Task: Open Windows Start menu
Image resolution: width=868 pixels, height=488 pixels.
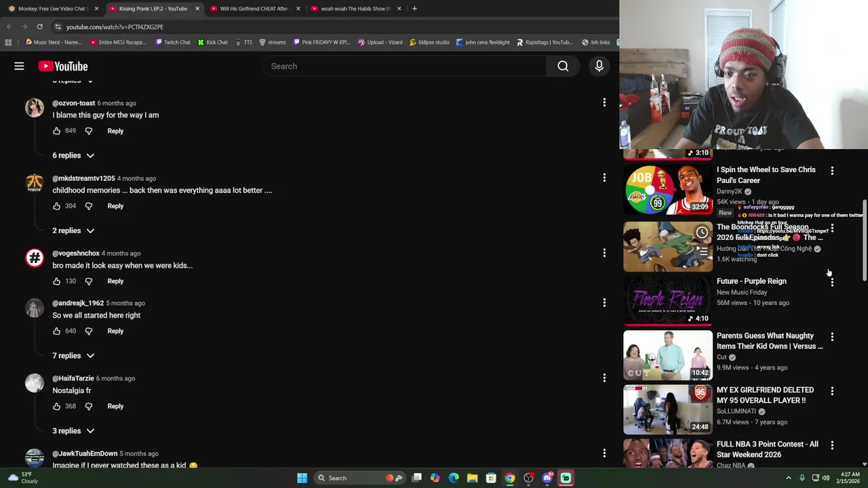Action: (302, 478)
